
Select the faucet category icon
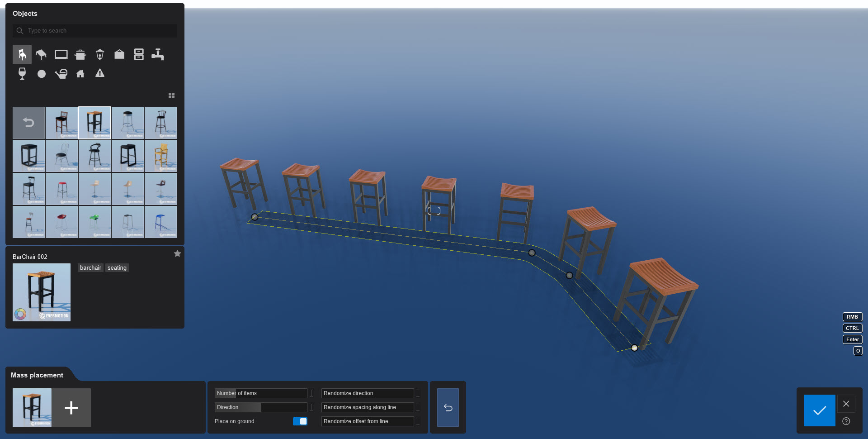tap(158, 54)
